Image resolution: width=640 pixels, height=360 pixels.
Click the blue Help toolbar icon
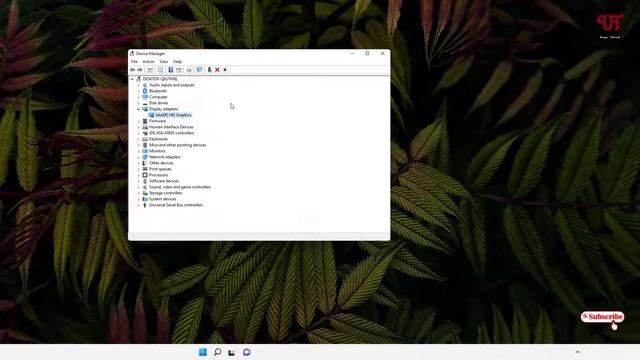(171, 70)
